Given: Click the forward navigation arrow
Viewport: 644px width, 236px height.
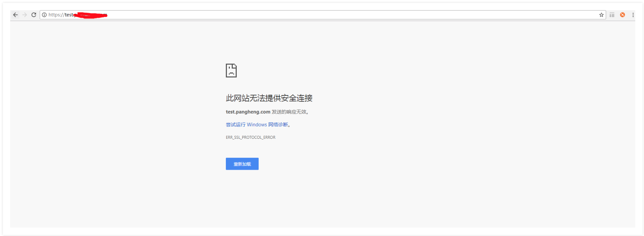Looking at the screenshot, I should tap(25, 15).
